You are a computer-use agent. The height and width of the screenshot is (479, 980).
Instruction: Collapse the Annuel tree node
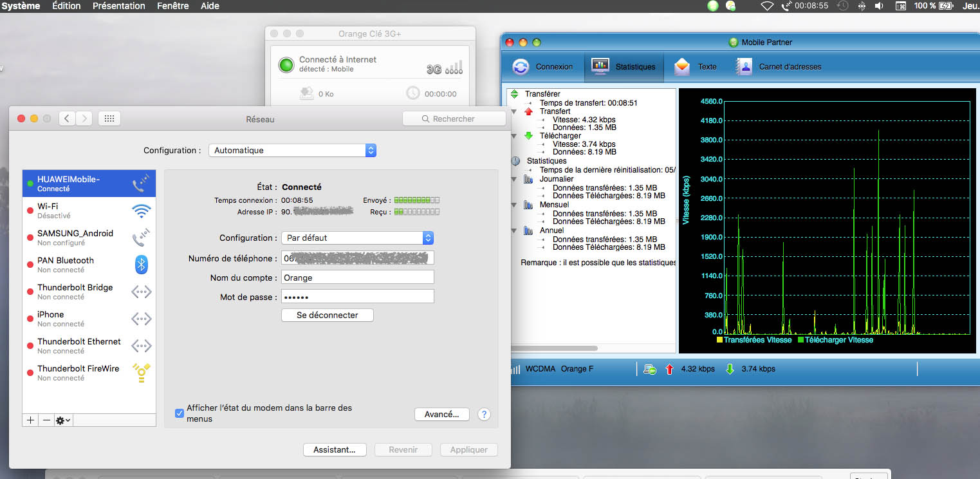click(513, 230)
